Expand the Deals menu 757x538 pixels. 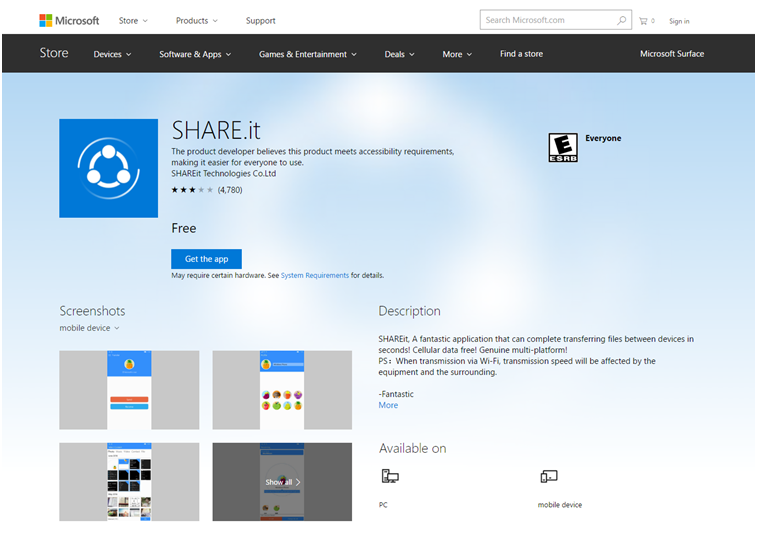pos(399,54)
